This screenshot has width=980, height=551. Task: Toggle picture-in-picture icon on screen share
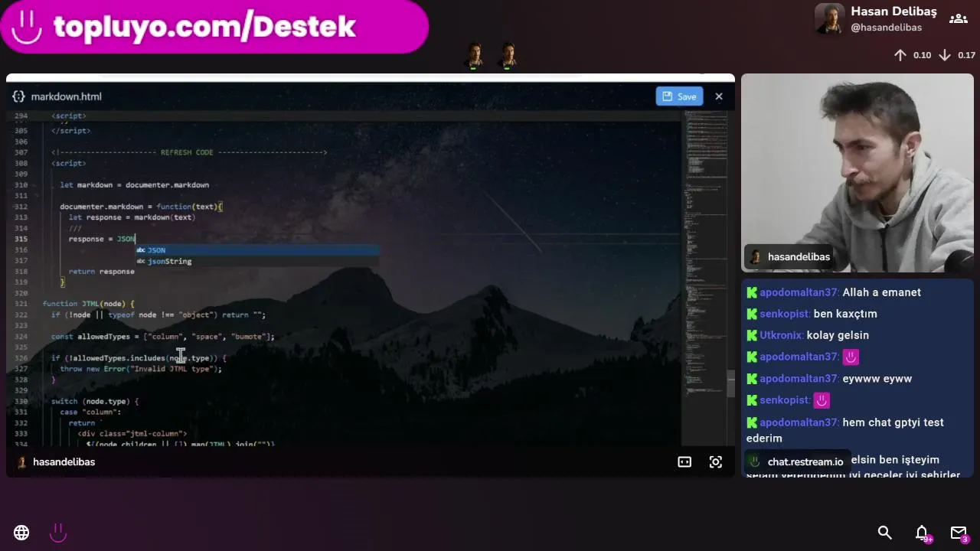point(684,462)
